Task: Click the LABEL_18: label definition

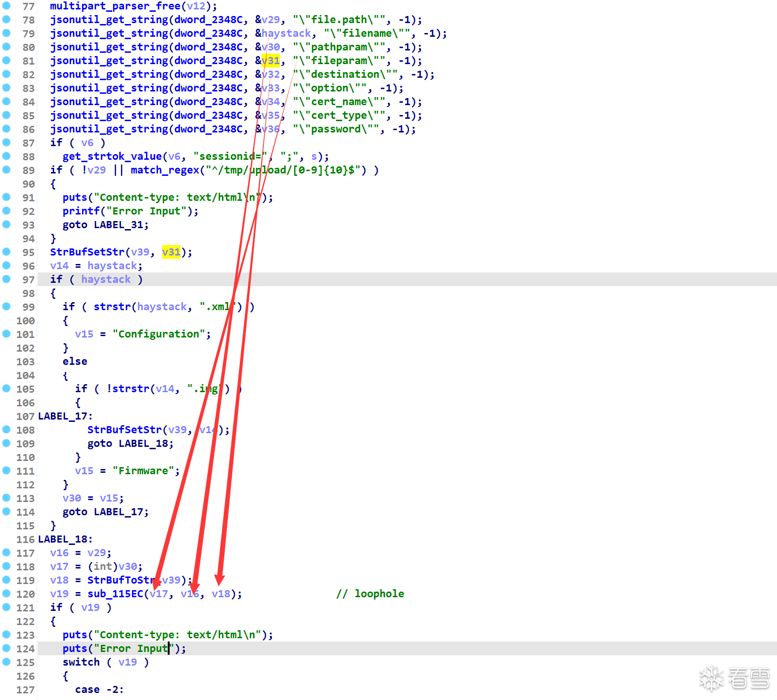Action: [x=65, y=539]
